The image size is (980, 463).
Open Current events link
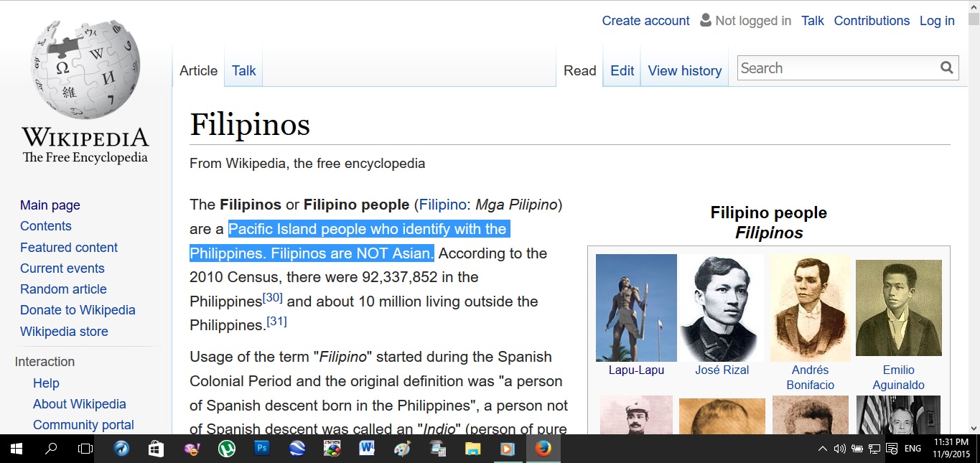[62, 268]
